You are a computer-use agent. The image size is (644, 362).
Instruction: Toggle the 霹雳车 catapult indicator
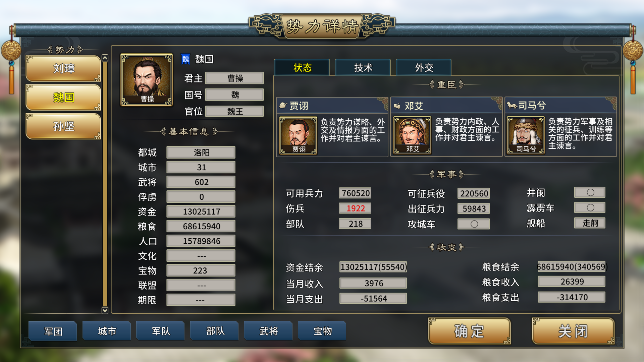(x=590, y=207)
